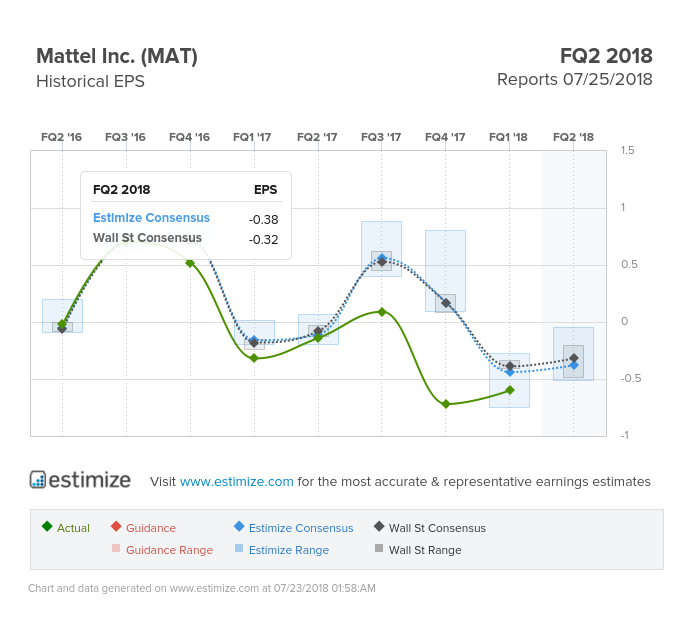This screenshot has height=620, width=685.
Task: Click the blue Estimize Consensus diamond in legend
Action: [x=239, y=526]
